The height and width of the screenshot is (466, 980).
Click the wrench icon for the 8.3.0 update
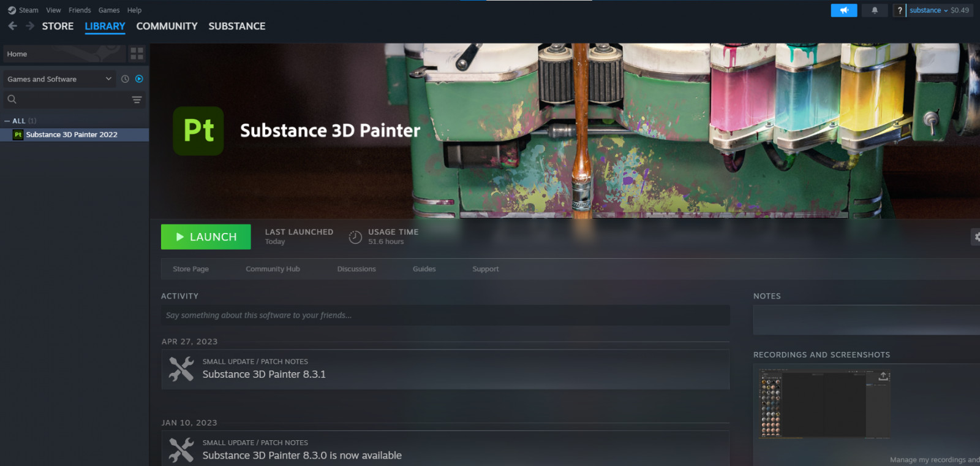pos(181,450)
